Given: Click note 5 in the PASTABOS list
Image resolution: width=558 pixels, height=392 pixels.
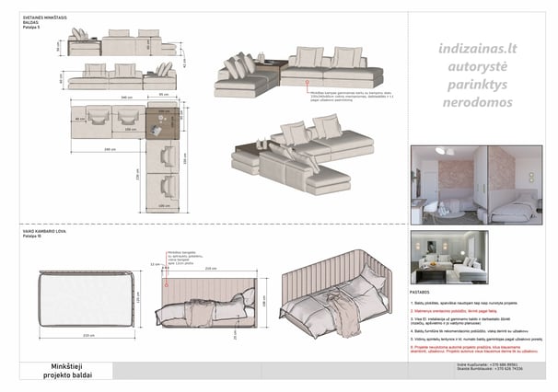Looking at the screenshot, I should 476,340.
